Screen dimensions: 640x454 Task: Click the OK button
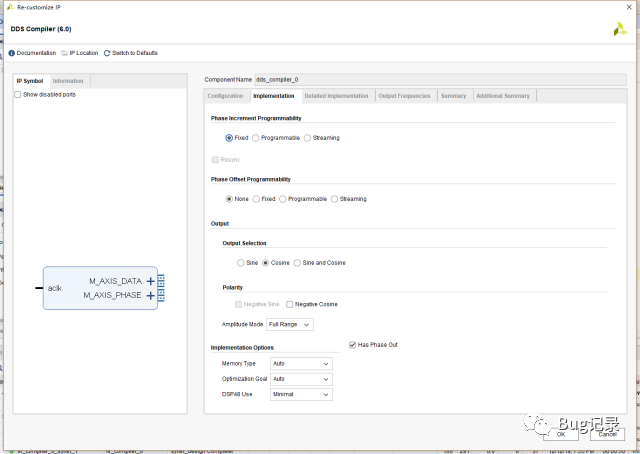point(561,434)
